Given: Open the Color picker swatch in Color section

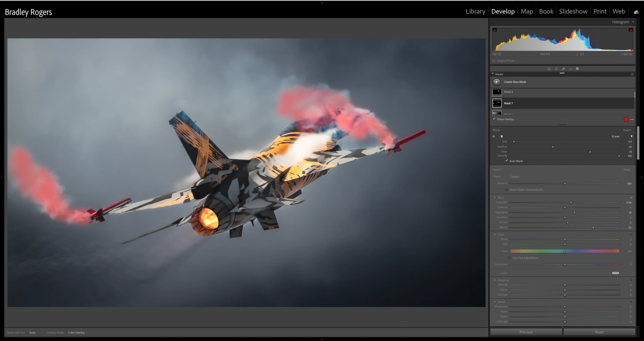Looking at the screenshot, I should pos(615,273).
